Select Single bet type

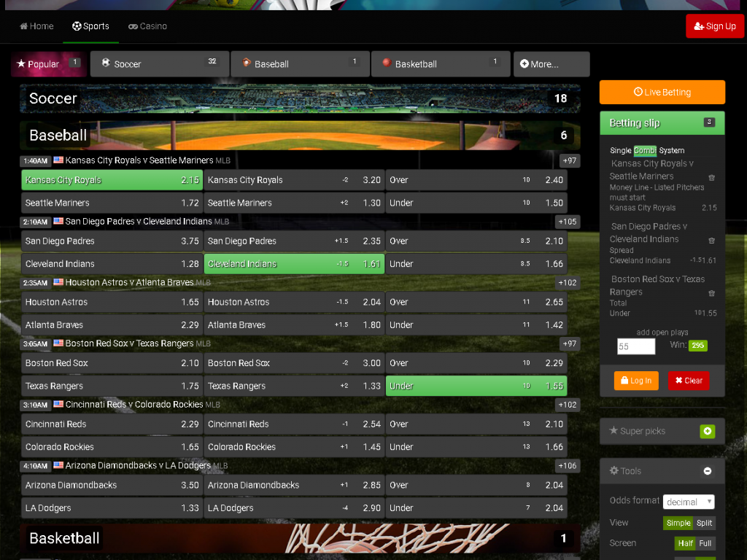click(620, 150)
